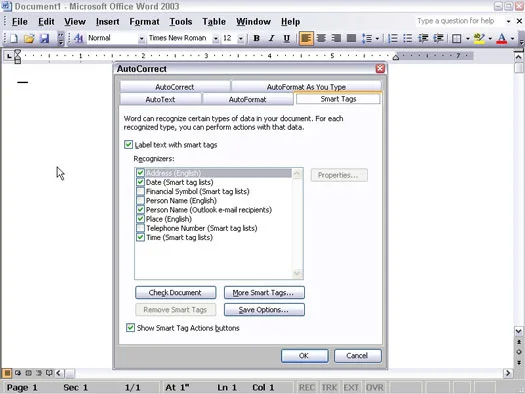Center align text

(321, 38)
